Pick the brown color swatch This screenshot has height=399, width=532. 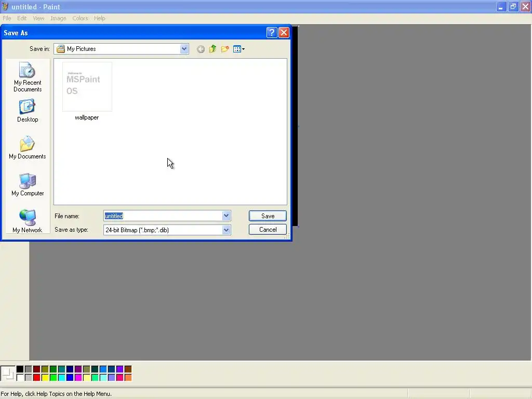point(128,369)
